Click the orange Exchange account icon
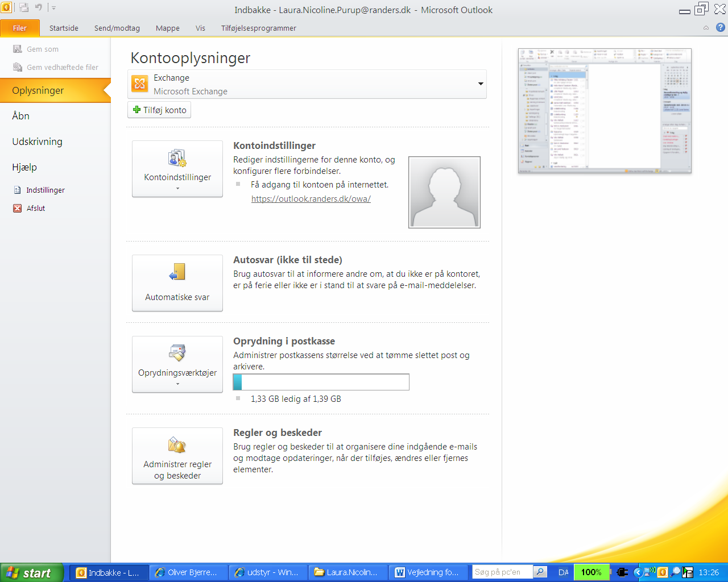728x582 pixels. (x=139, y=84)
